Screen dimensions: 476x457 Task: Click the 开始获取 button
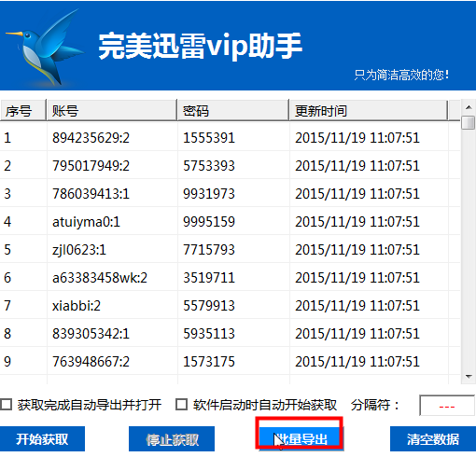point(42,438)
